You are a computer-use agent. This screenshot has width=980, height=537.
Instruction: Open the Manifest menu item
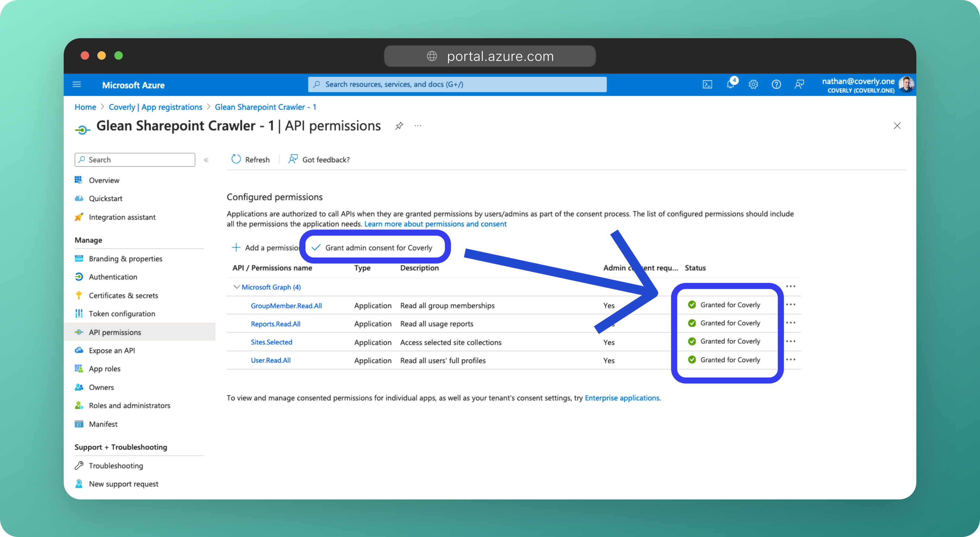[103, 424]
